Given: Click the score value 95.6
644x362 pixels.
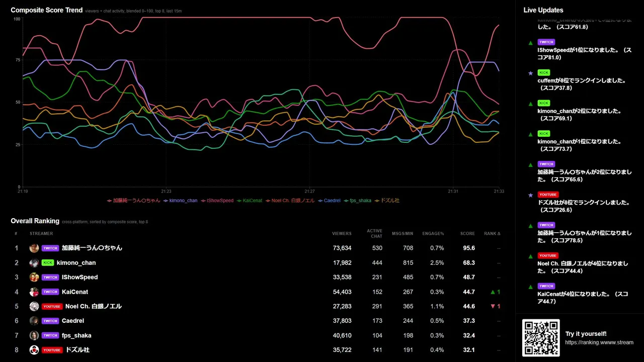Looking at the screenshot, I should pos(469,248).
